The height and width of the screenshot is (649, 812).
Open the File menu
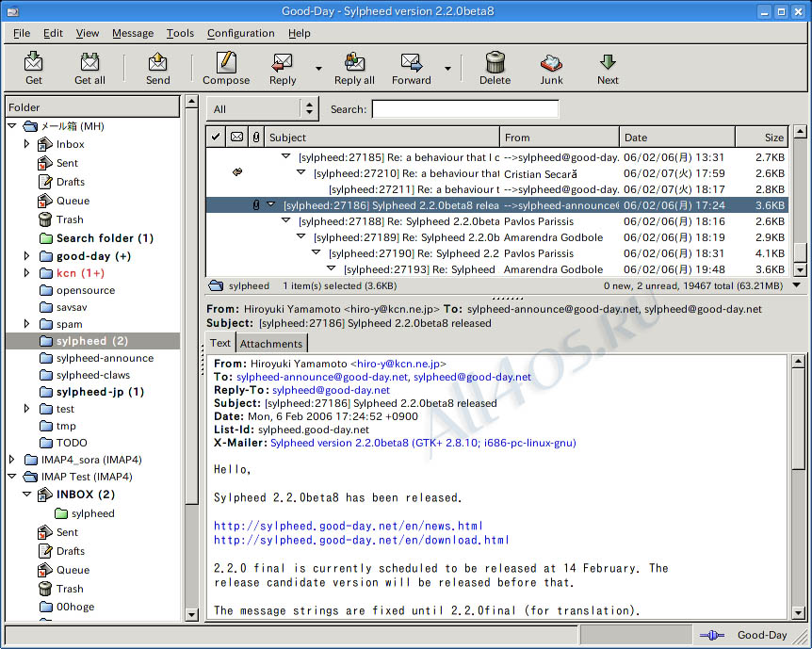pos(22,33)
